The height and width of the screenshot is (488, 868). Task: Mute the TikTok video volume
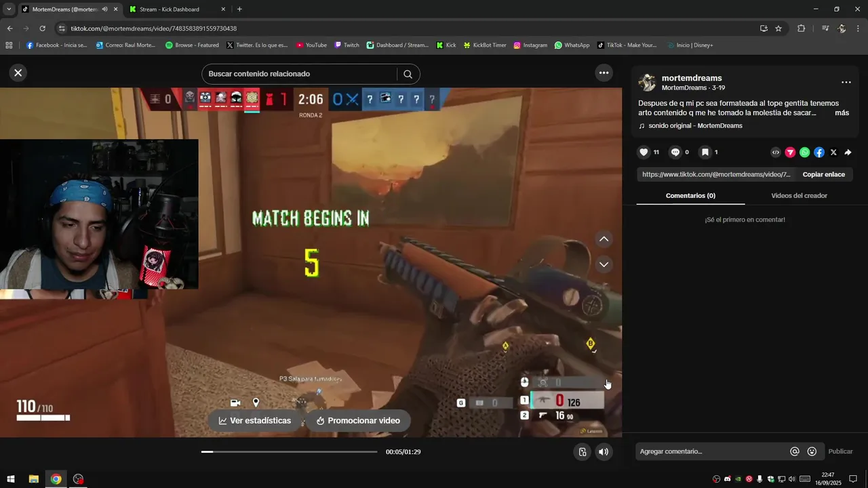coord(604,452)
